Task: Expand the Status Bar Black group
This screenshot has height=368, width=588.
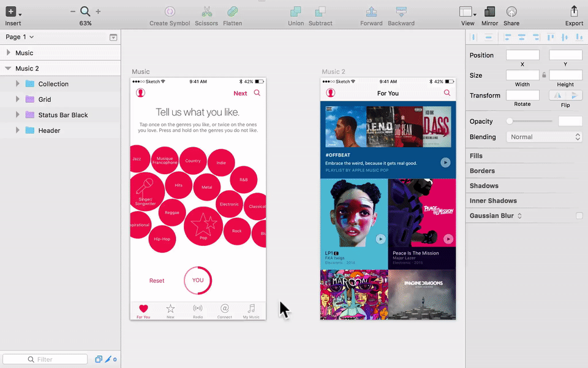Action: pos(17,115)
